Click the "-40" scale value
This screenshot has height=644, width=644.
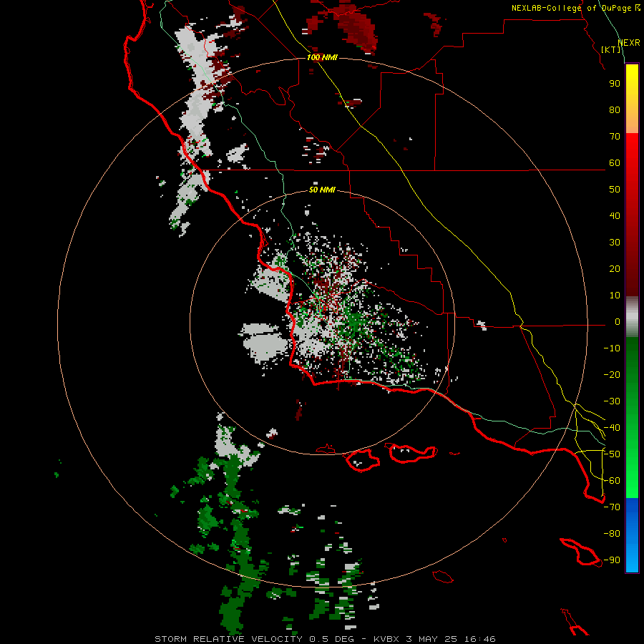coord(612,428)
